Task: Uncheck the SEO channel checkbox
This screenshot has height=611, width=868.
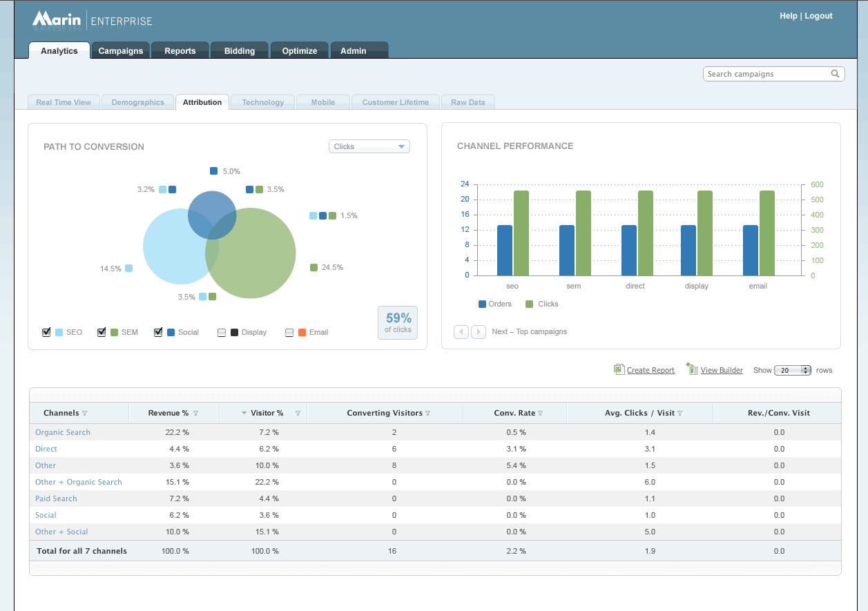Action: [46, 332]
